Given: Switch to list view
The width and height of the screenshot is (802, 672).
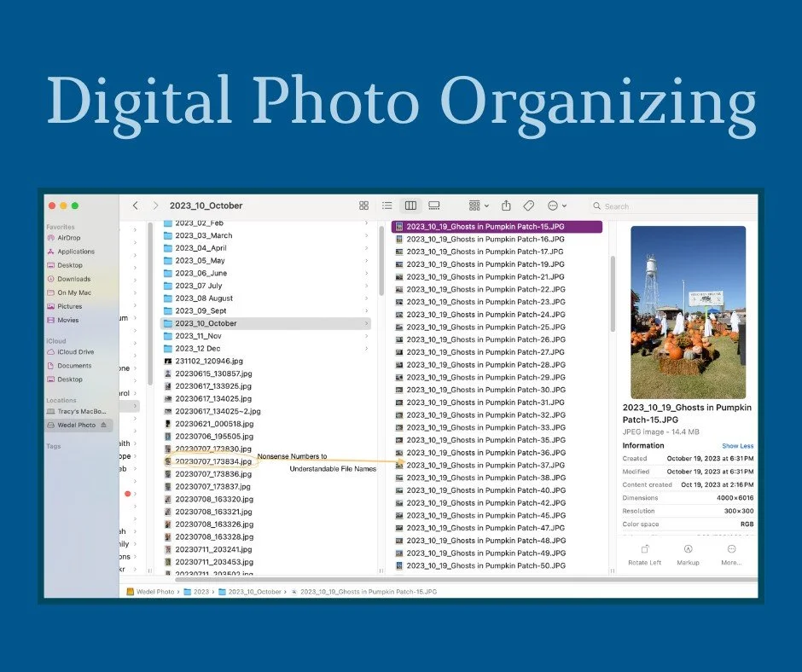Looking at the screenshot, I should [387, 206].
